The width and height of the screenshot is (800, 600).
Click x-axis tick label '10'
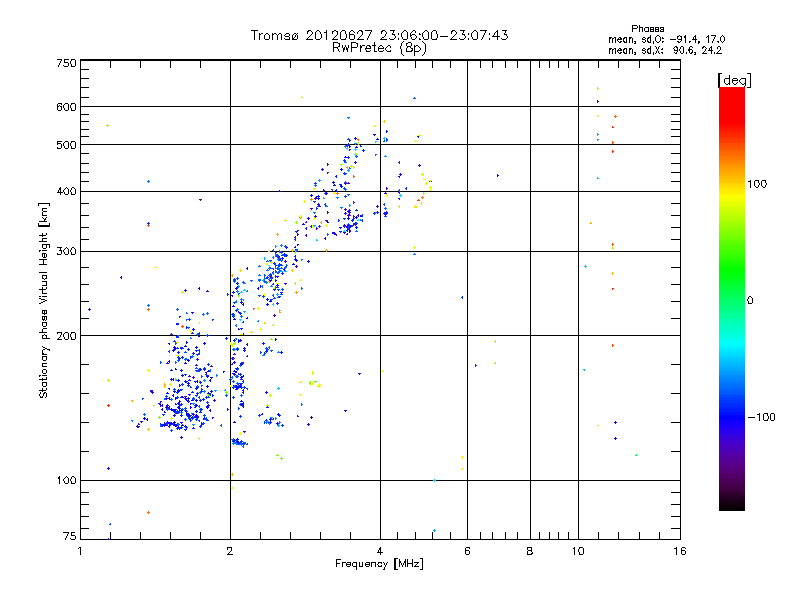click(578, 551)
